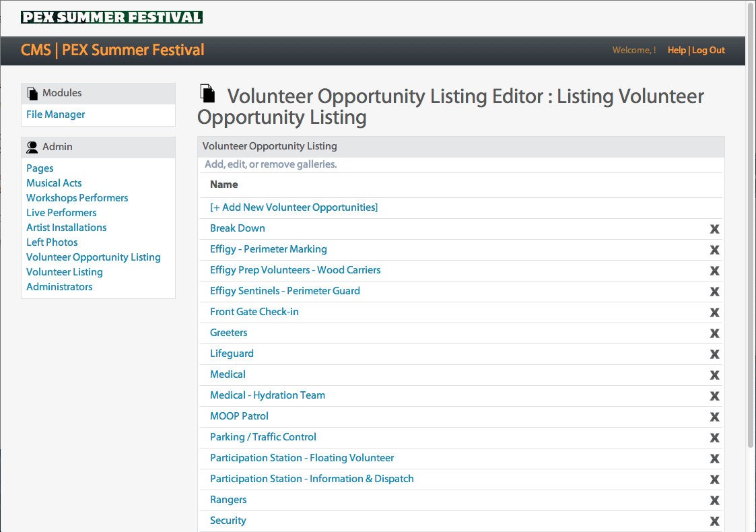
Task: Open Workshops Performers in the sidebar
Action: 77,198
